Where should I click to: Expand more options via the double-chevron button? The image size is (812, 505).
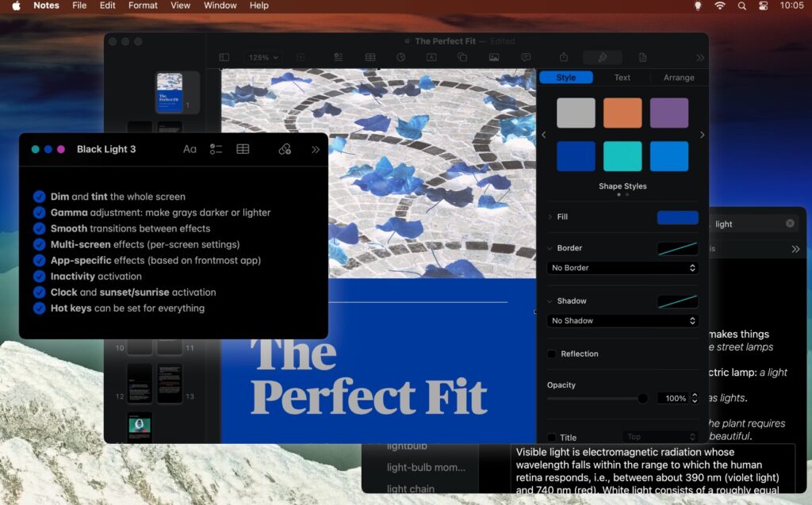(700, 57)
